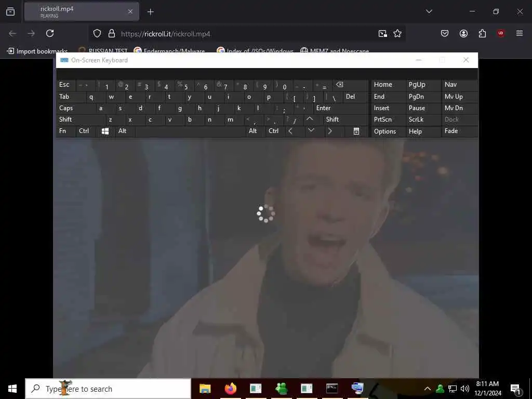Image resolution: width=532 pixels, height=399 pixels.
Task: Click the Home key
Action: 388,85
